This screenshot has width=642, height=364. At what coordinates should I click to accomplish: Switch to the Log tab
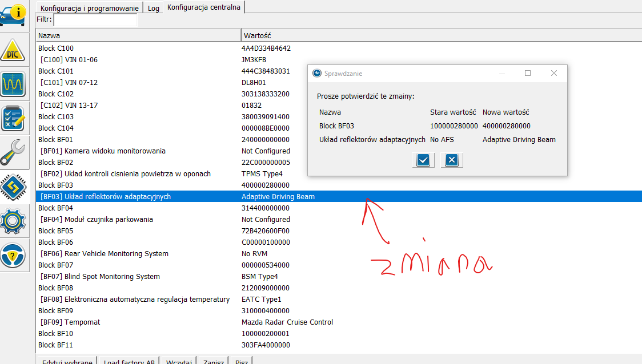pos(153,8)
